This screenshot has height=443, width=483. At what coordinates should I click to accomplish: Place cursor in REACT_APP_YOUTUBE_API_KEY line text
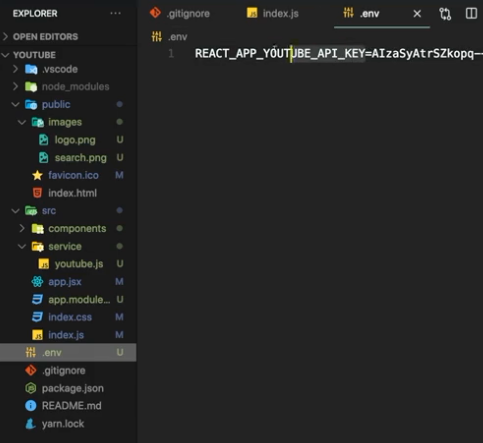pyautogui.click(x=280, y=53)
